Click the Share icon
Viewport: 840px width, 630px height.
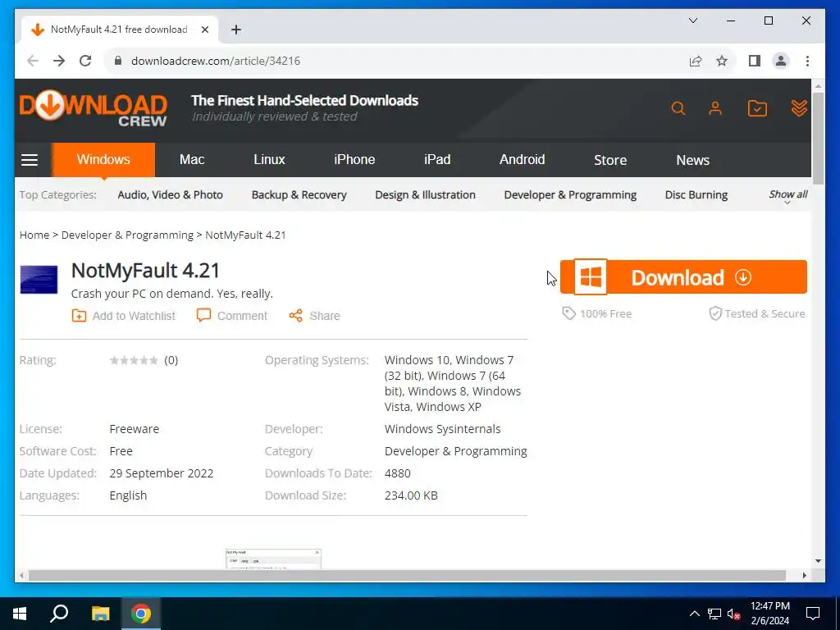(x=295, y=316)
